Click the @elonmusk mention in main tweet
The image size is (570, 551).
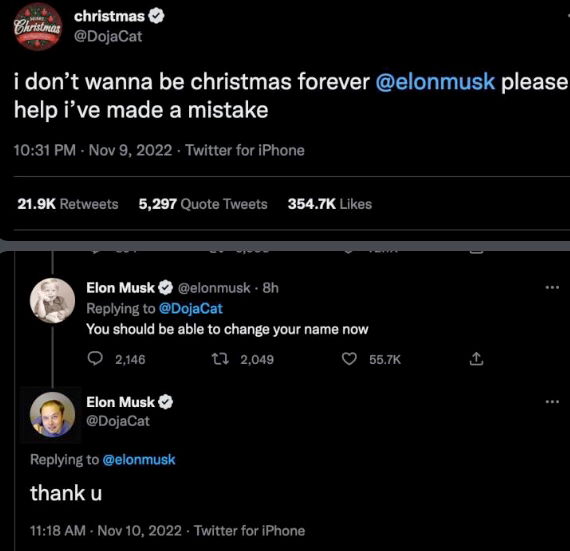pyautogui.click(x=435, y=81)
